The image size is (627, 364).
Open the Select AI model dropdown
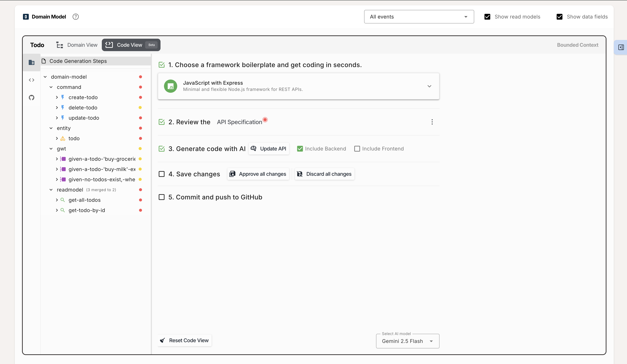pos(407,341)
